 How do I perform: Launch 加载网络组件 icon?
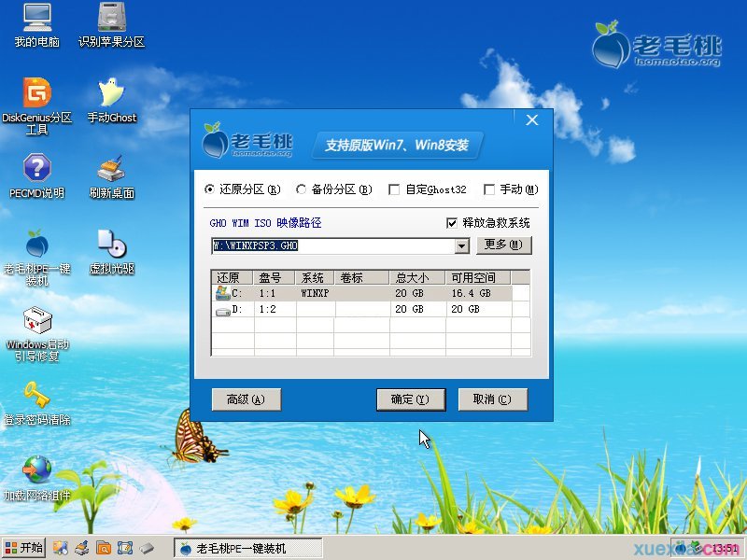(35, 476)
